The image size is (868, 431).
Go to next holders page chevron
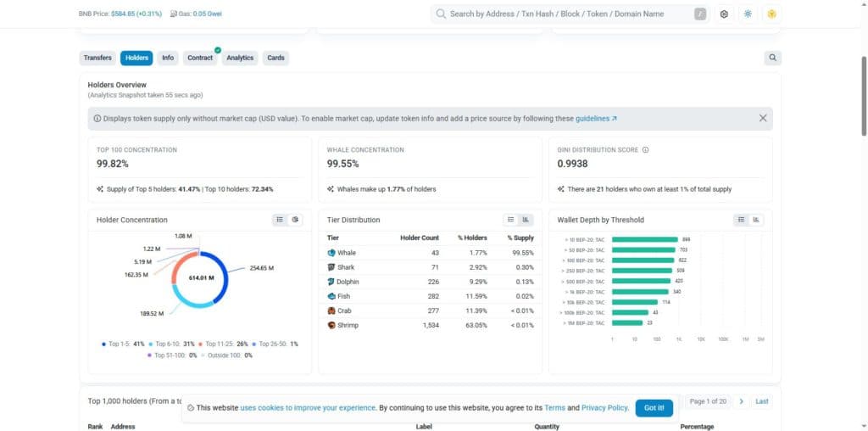[741, 401]
